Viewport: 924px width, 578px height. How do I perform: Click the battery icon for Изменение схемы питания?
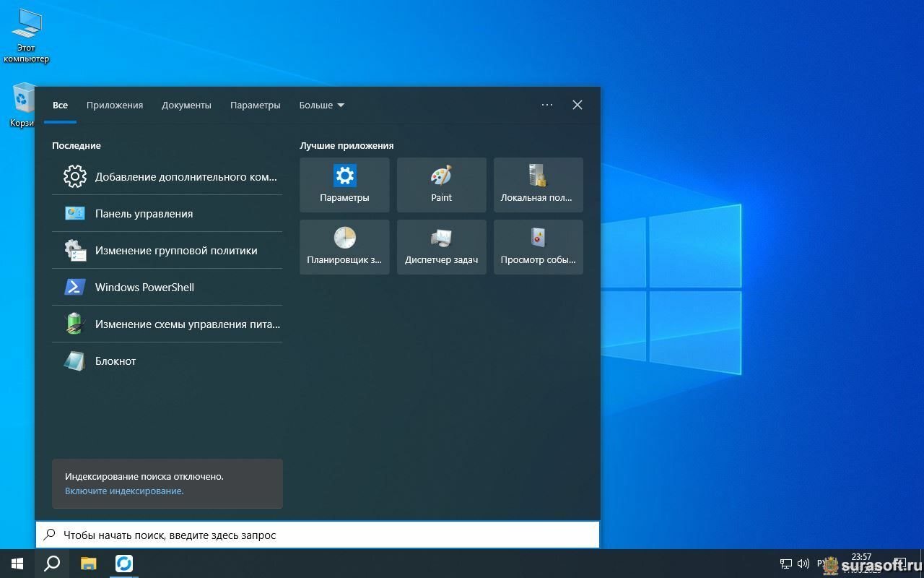75,324
